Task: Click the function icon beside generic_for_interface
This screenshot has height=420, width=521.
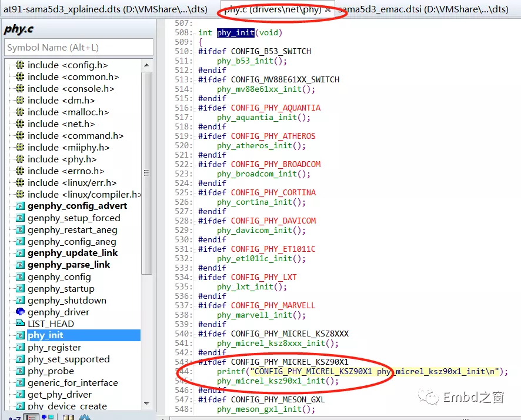Action: [x=20, y=383]
